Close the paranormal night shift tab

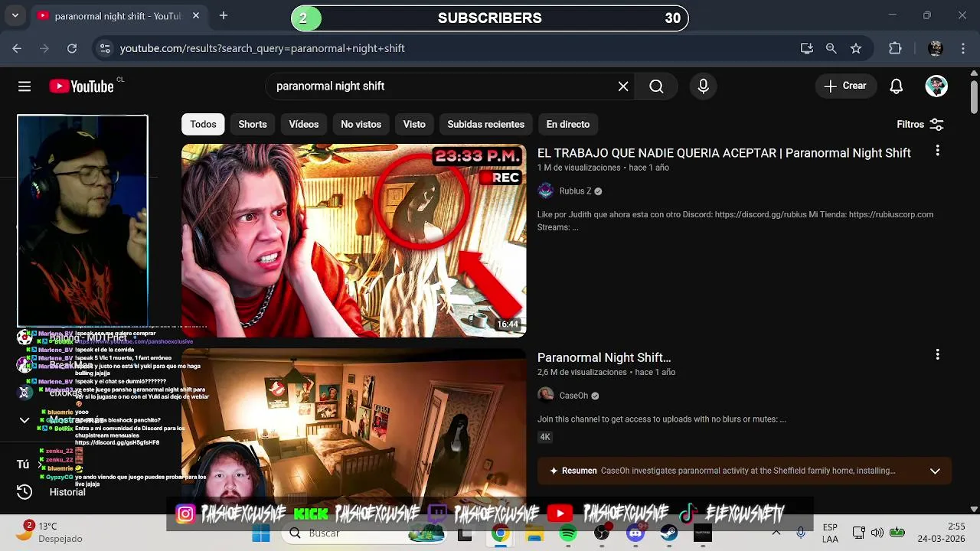(x=196, y=15)
